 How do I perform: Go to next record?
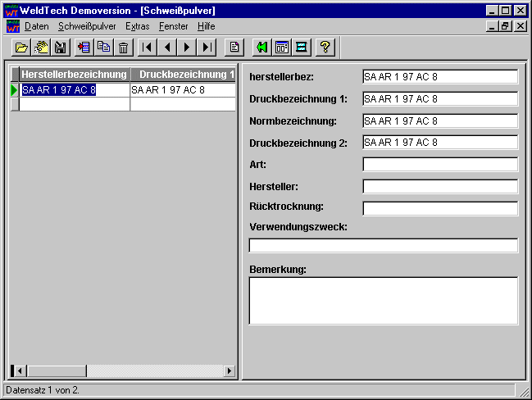click(x=187, y=48)
